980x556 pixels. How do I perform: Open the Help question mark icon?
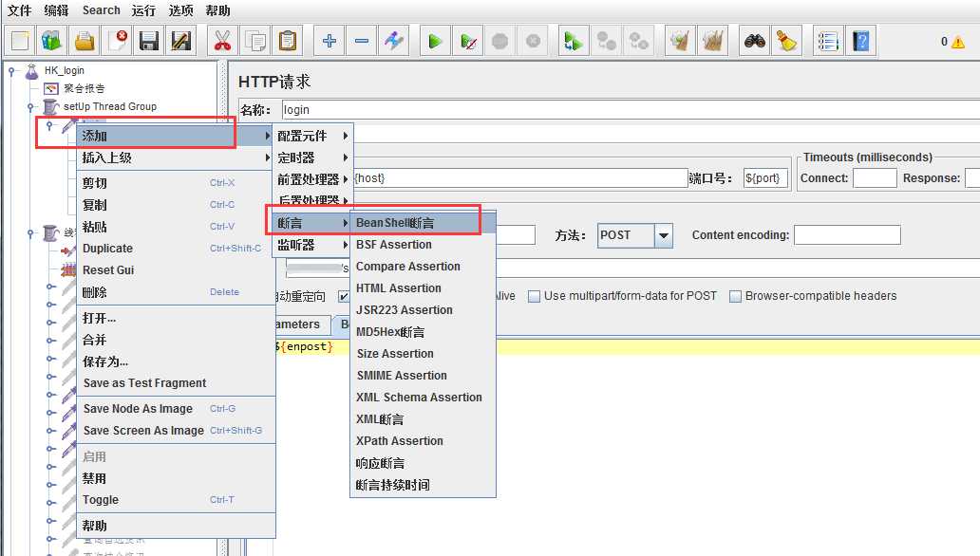click(860, 41)
